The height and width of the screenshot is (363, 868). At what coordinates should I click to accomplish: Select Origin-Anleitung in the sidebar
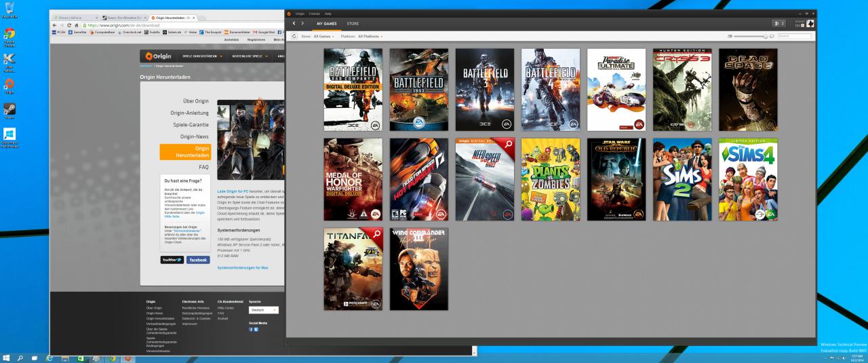190,113
